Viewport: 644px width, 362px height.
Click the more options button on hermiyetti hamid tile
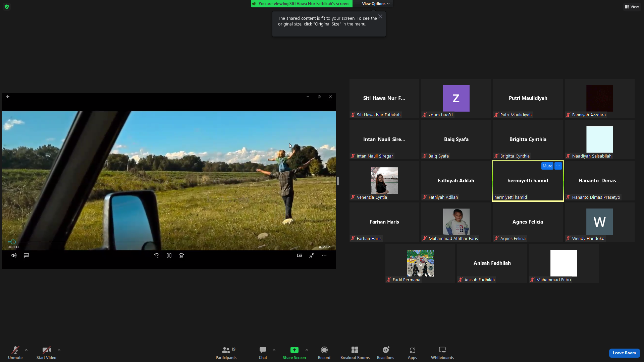pyautogui.click(x=558, y=166)
